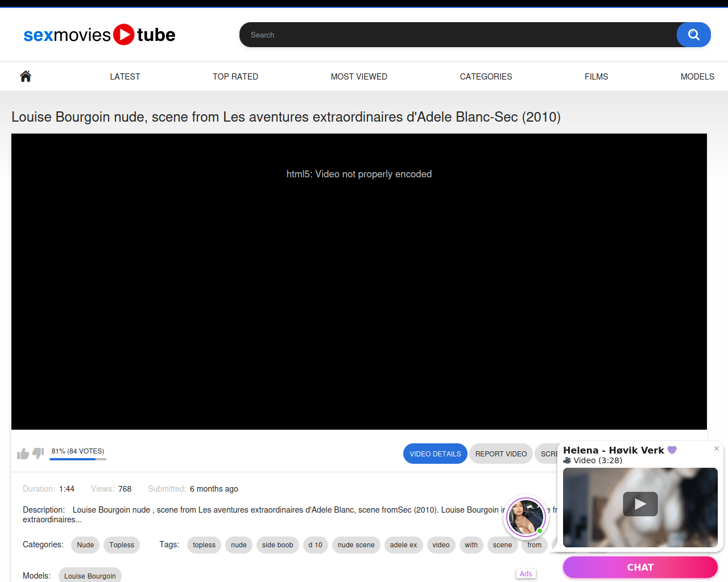The height and width of the screenshot is (582, 728).
Task: Click the Nude category pill
Action: click(x=85, y=545)
